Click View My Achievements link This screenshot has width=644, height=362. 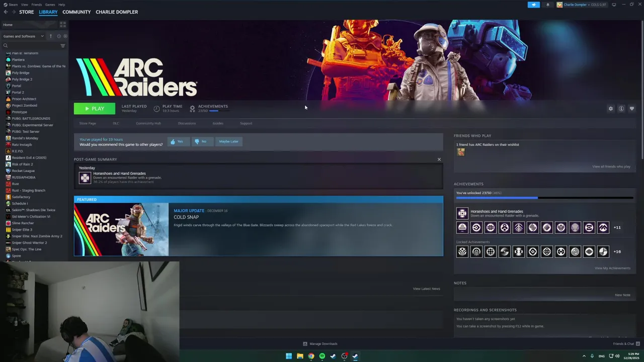(612, 268)
